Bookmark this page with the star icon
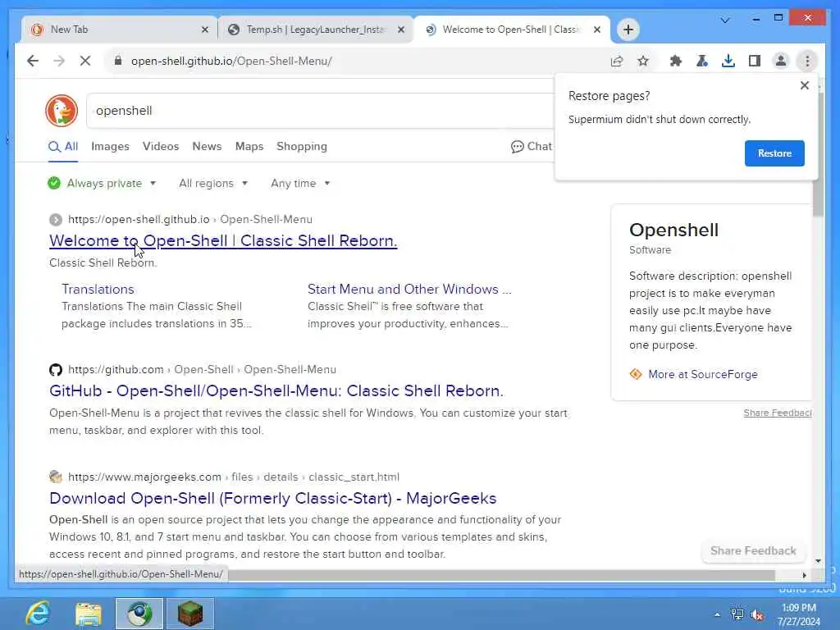Viewport: 840px width, 630px height. (x=643, y=61)
